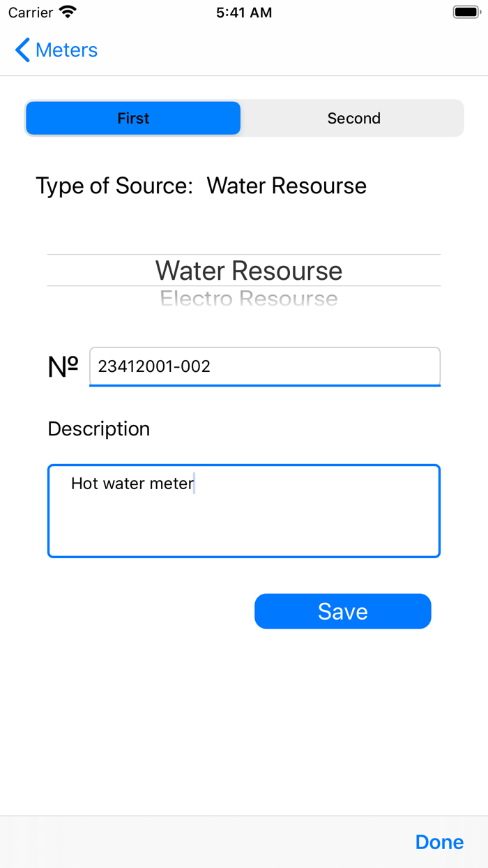Tap Done to dismiss the keyboard
This screenshot has height=868, width=488.
(x=439, y=842)
